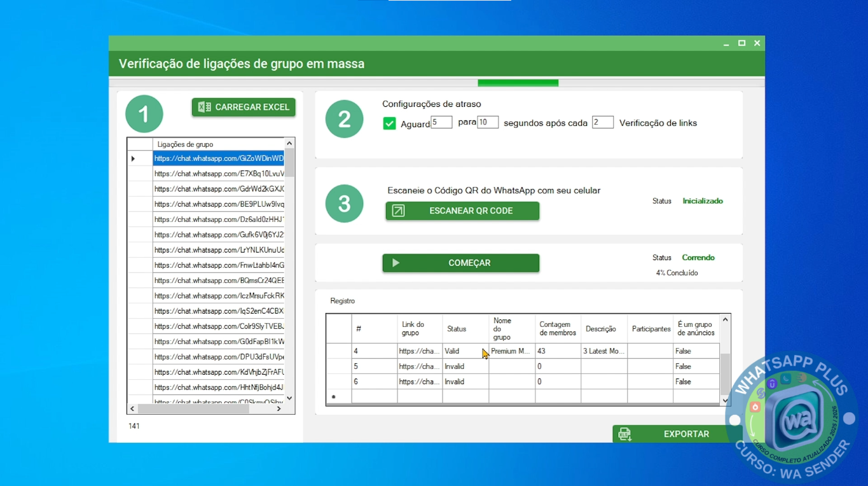Click the COMEÇAR button
Viewport: 868px width, 486px height.
461,263
